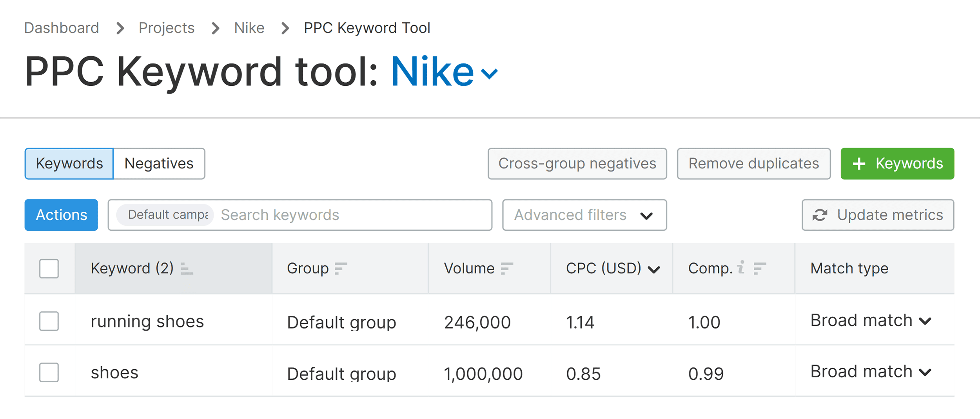Click the info icon next to Comp. header
Image resolution: width=980 pixels, height=419 pixels.
[741, 267]
